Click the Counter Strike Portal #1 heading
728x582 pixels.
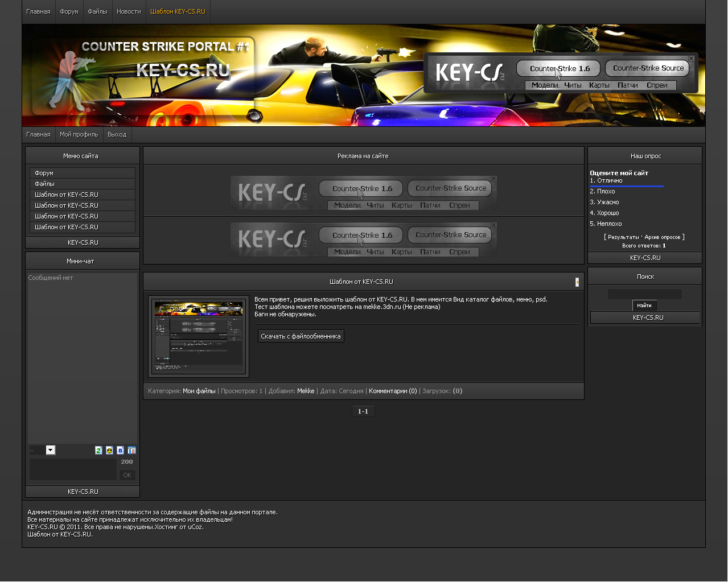[x=166, y=47]
